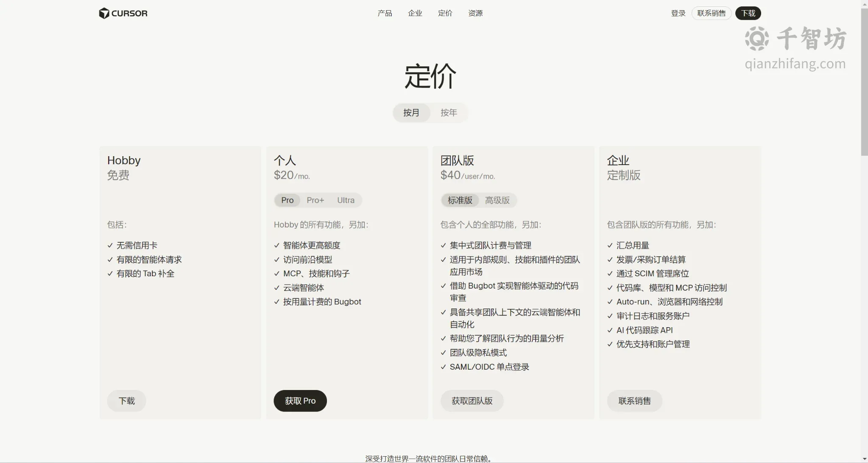
Task: Select the Pro plan tab
Action: point(287,200)
